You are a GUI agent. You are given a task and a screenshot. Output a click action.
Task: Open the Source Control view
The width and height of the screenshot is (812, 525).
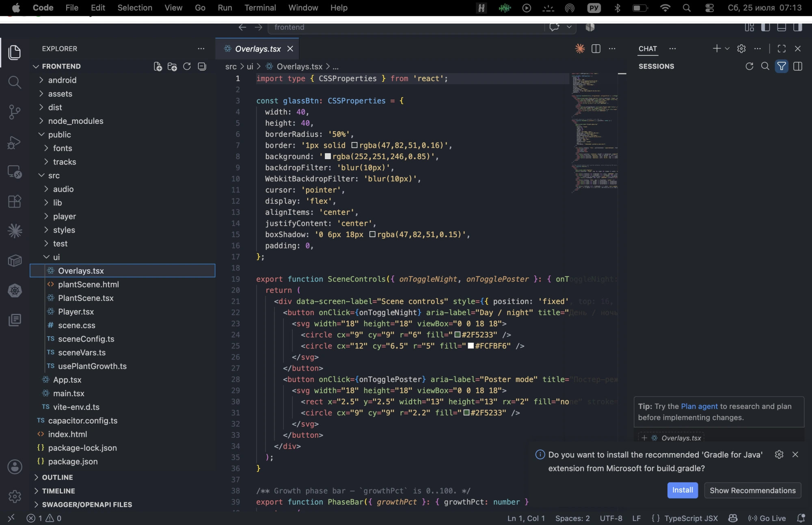(15, 112)
